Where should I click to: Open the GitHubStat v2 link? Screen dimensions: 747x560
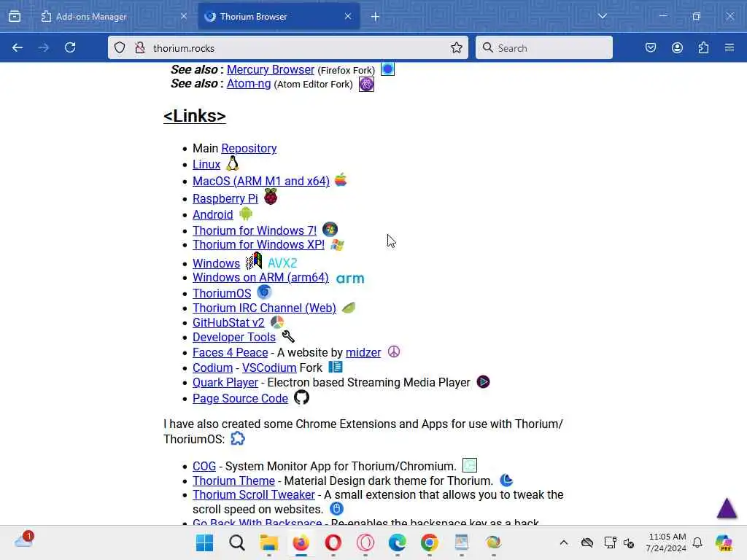click(x=228, y=323)
